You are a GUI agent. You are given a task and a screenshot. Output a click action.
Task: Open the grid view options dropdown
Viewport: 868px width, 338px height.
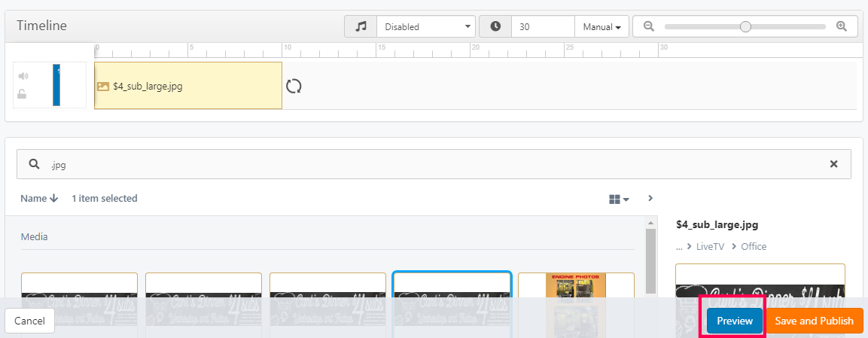pyautogui.click(x=619, y=199)
